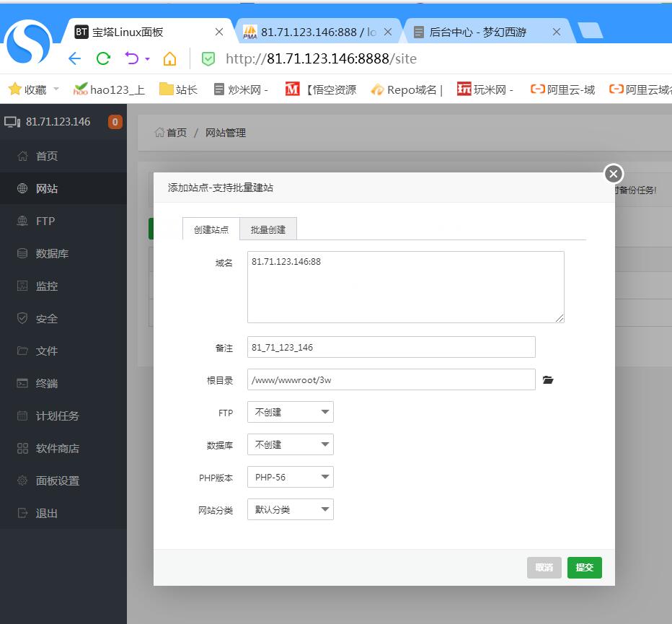This screenshot has width=672, height=624.
Task: Click the folder browse icon beside root directory
Action: point(548,380)
